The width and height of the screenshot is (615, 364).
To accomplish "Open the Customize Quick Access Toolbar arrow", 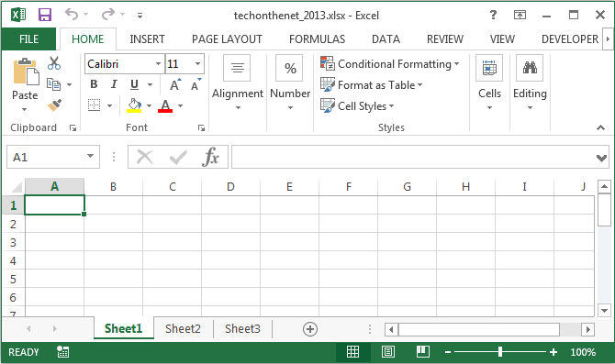I will click(140, 16).
